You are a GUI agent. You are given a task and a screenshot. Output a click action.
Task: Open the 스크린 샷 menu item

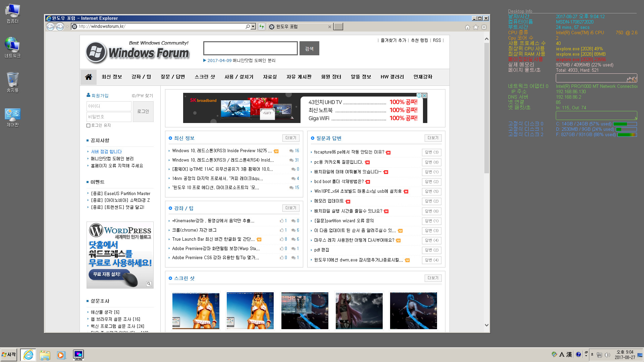[205, 77]
